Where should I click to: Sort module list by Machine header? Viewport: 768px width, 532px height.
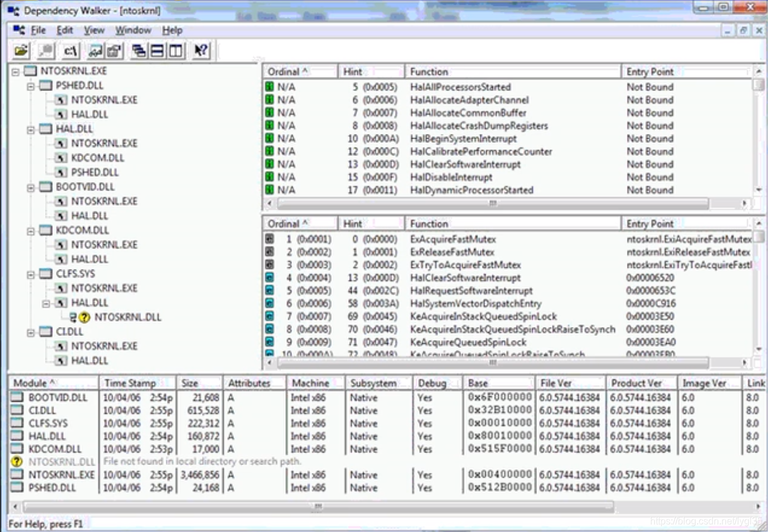point(316,383)
